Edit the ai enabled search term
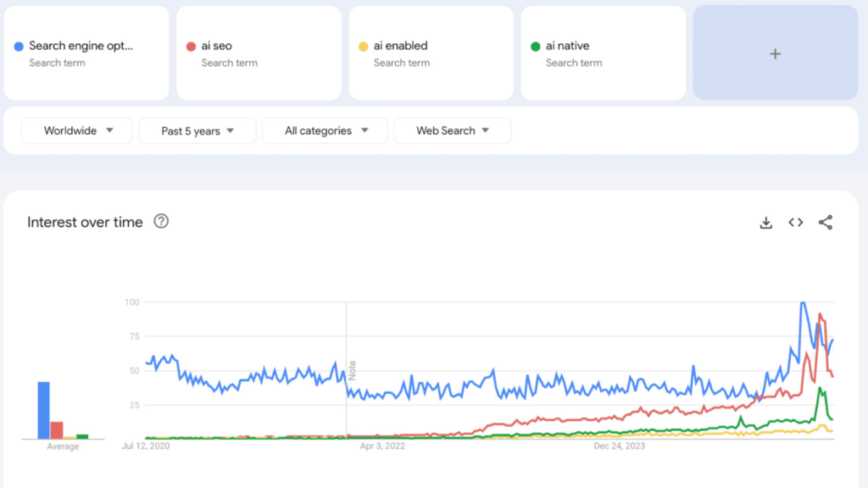The image size is (868, 488). click(x=400, y=47)
